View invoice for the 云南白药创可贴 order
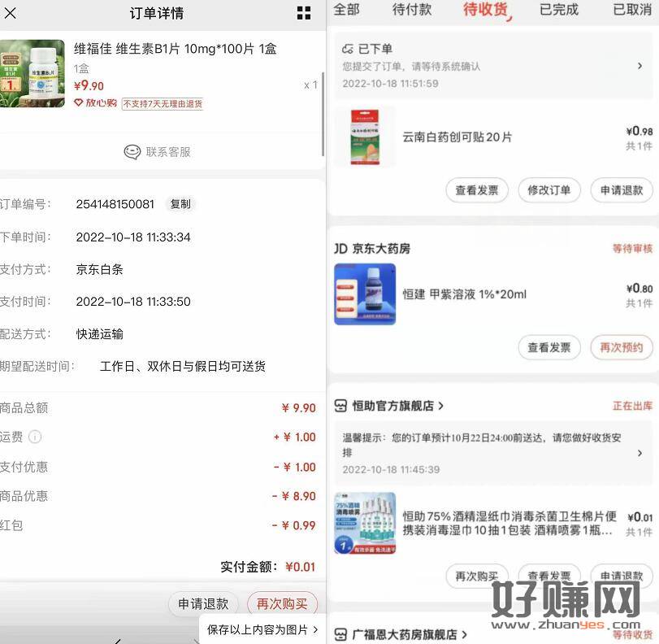 477,190
